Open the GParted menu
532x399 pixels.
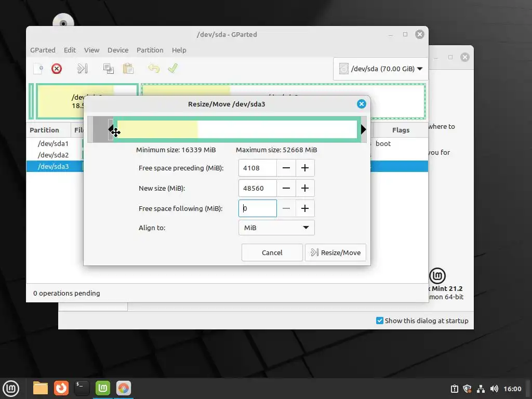pos(43,50)
